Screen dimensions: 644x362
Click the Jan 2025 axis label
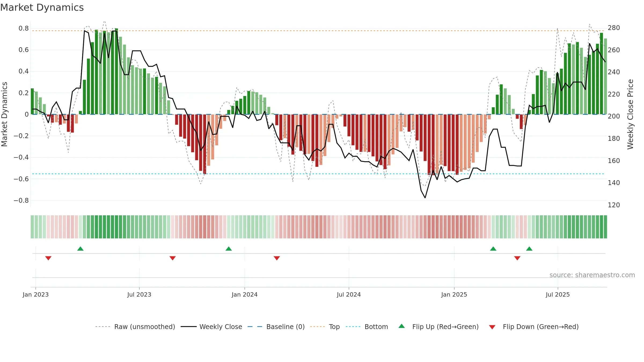454,294
